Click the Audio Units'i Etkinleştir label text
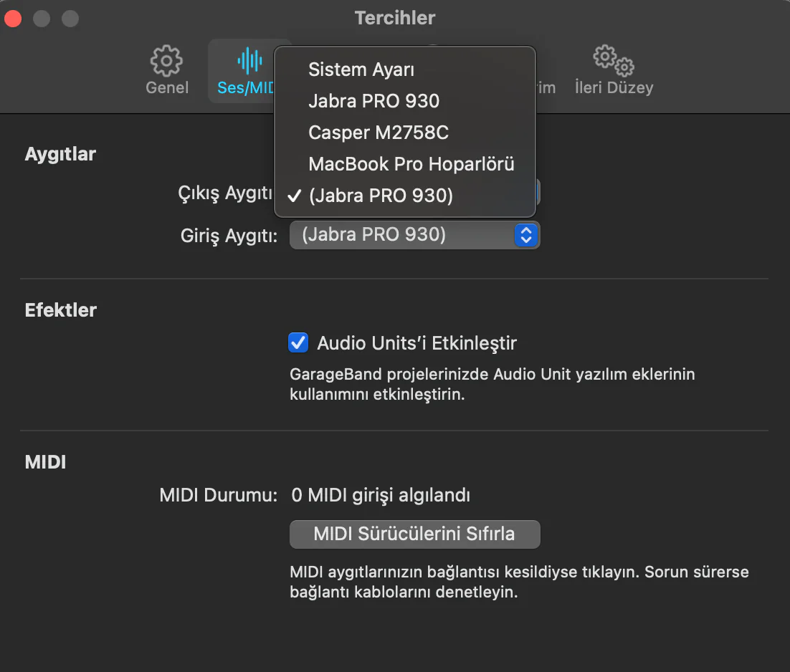 [x=417, y=343]
